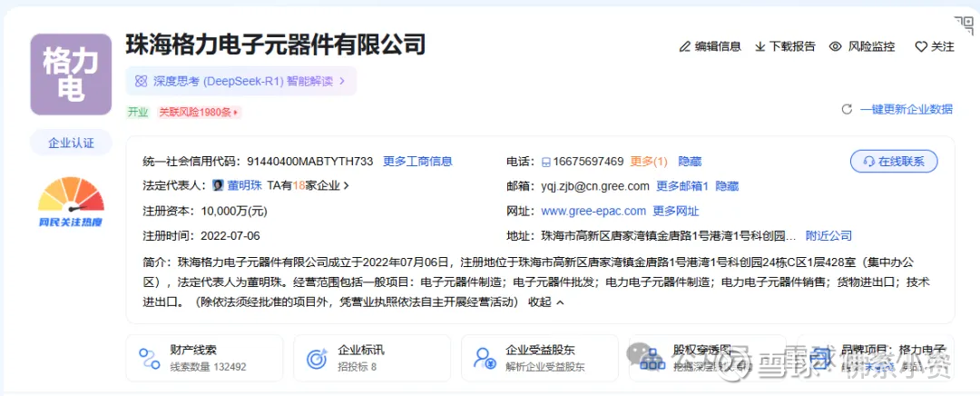
Task: Click 一键更新企业数据 link
Action: click(906, 110)
